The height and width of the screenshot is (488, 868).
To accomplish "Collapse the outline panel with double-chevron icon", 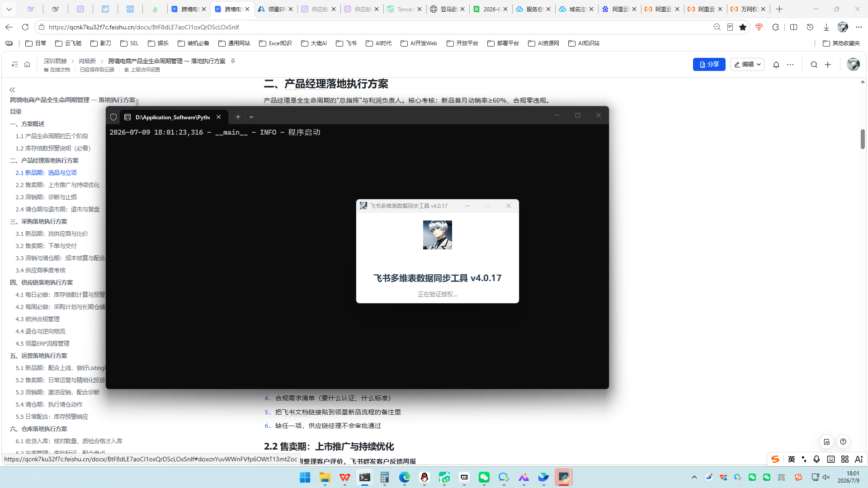I will click(12, 90).
